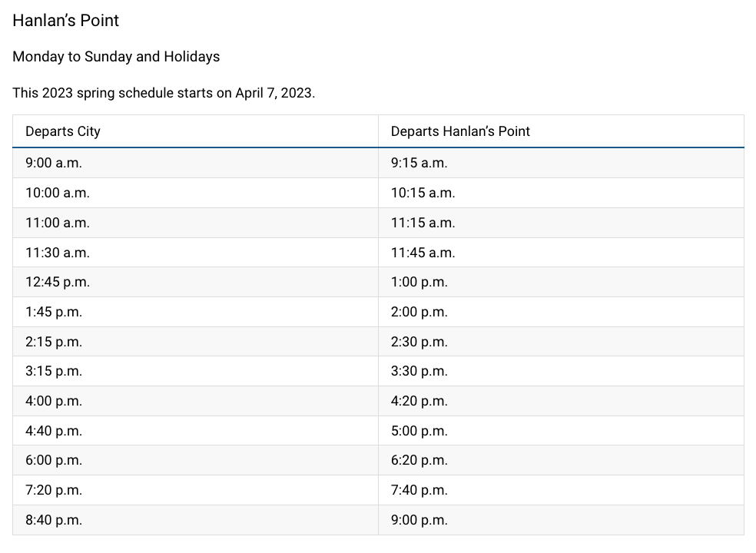756x553 pixels.
Task: Click the Hanlan's Point heading
Action: tap(66, 21)
